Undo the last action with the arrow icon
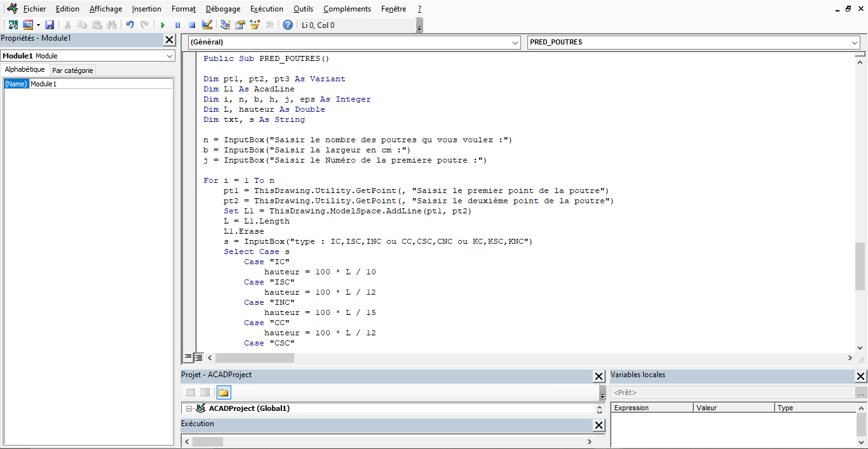The height and width of the screenshot is (449, 868). (130, 25)
